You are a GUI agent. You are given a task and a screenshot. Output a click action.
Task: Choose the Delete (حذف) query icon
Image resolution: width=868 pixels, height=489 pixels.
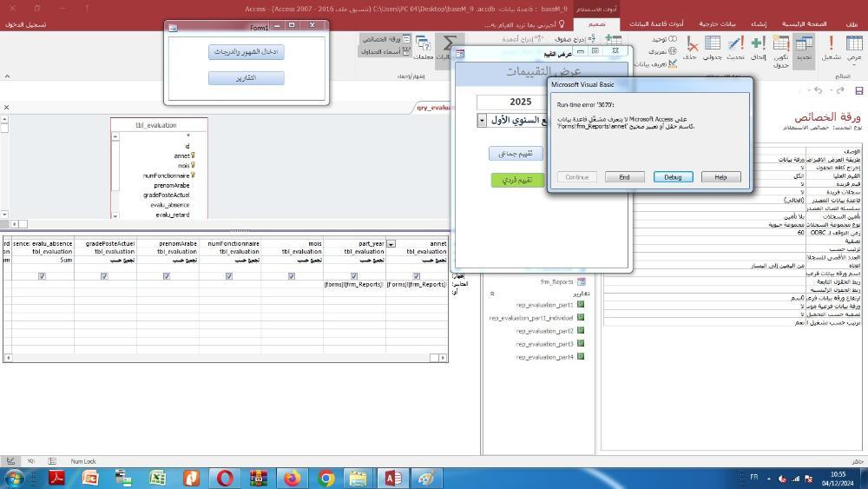point(690,48)
